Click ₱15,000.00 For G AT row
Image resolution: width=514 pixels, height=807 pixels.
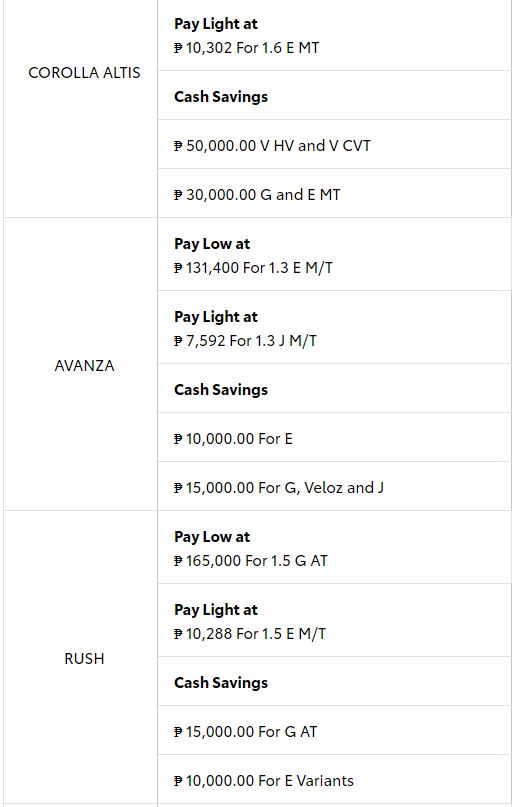click(x=334, y=730)
